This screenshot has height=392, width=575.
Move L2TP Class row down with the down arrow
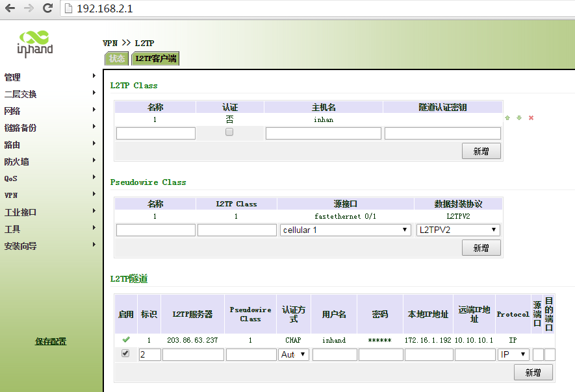(x=519, y=118)
